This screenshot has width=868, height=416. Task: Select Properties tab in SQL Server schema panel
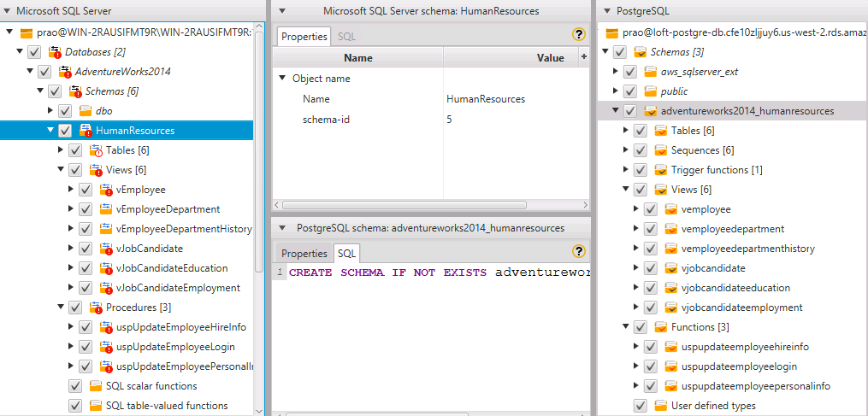pos(304,37)
